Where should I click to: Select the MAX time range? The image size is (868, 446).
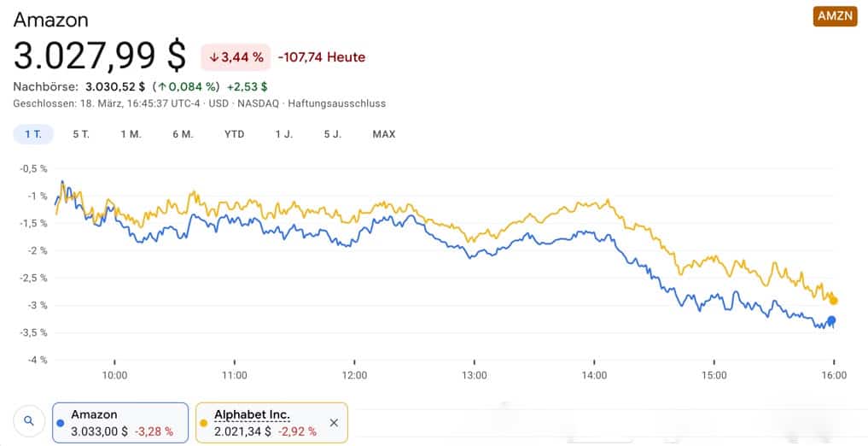click(x=384, y=134)
